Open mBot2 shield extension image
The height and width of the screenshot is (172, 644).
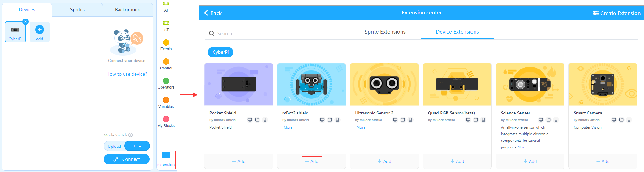pyautogui.click(x=311, y=84)
